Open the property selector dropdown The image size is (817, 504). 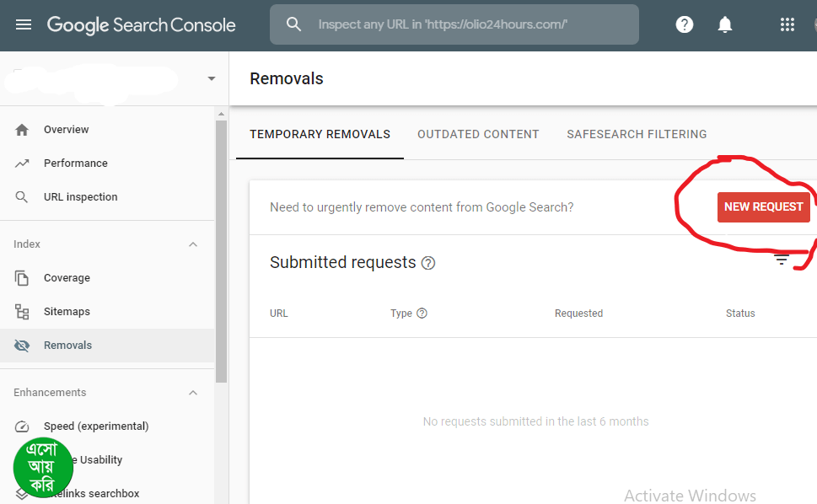point(211,79)
